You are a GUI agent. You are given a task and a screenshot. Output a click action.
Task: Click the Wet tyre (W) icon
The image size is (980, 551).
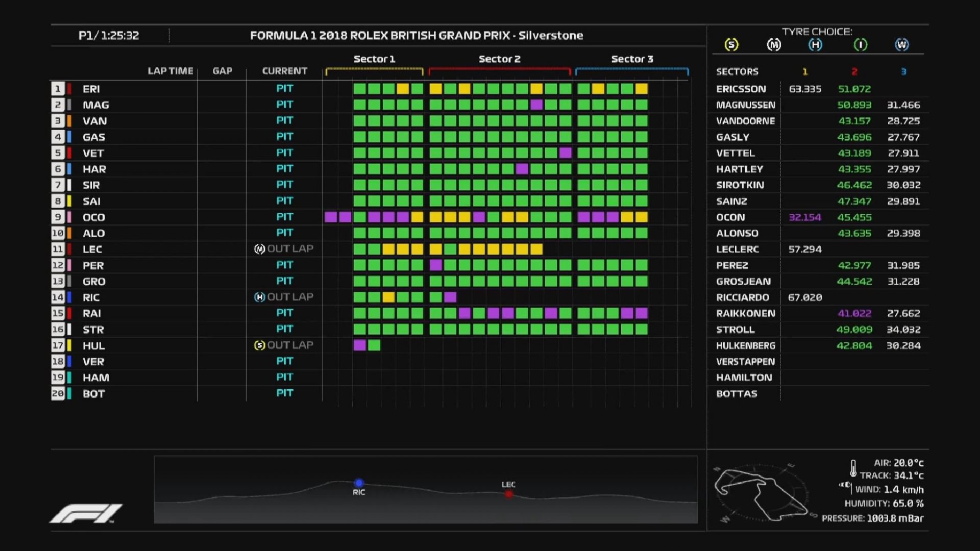[x=902, y=45]
